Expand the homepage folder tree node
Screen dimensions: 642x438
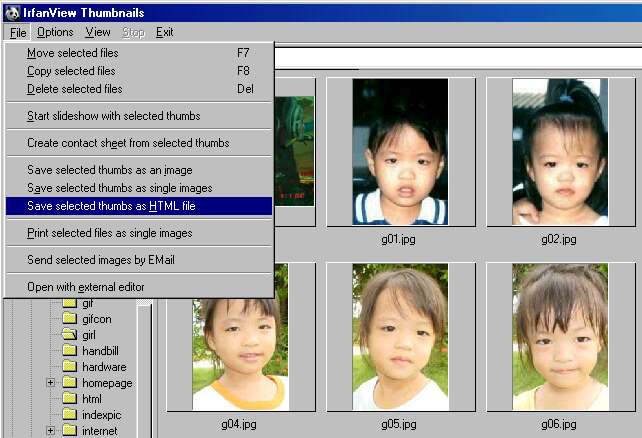click(x=50, y=383)
